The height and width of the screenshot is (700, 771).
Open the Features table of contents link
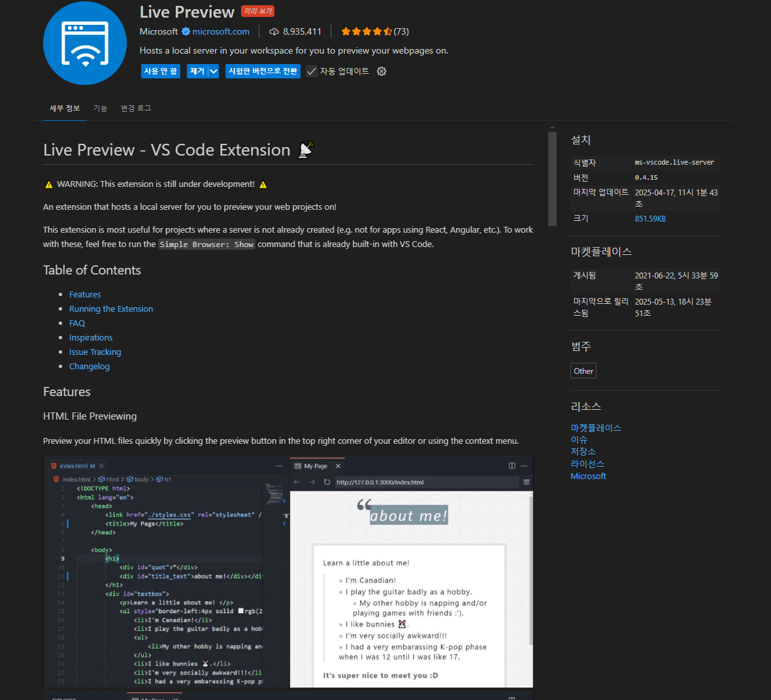pyautogui.click(x=85, y=294)
